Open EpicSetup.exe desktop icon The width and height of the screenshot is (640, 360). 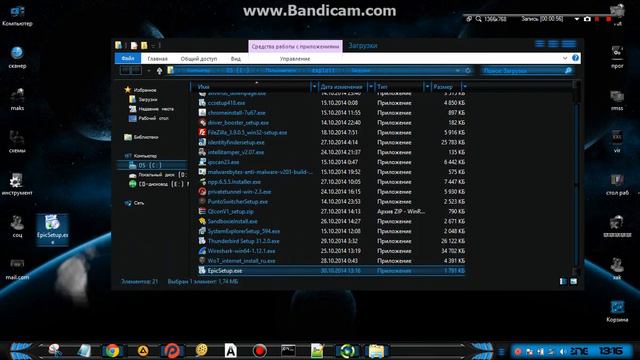coord(52,229)
